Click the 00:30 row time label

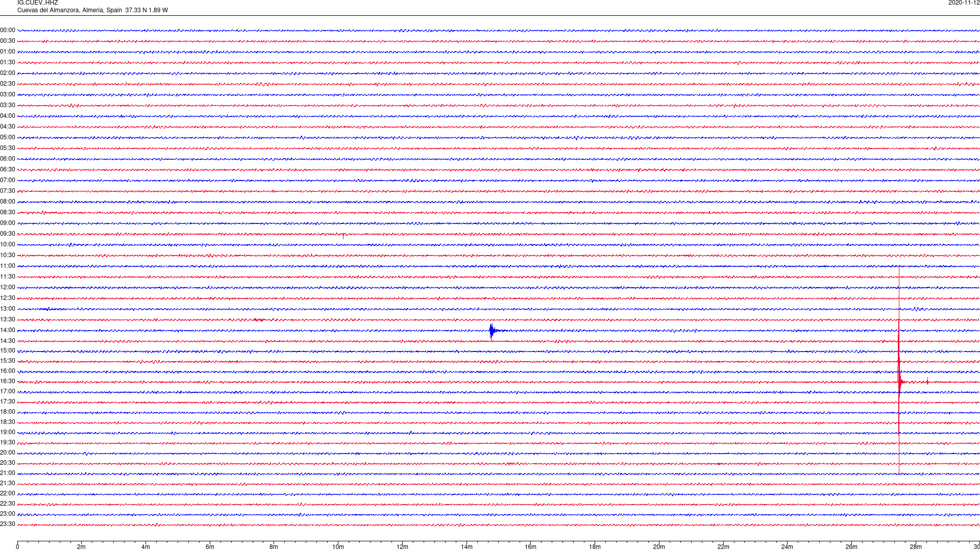coord(8,41)
